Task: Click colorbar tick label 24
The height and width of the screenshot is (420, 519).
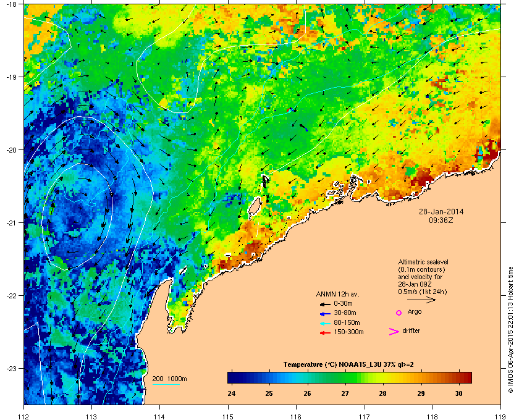Action: (x=232, y=393)
